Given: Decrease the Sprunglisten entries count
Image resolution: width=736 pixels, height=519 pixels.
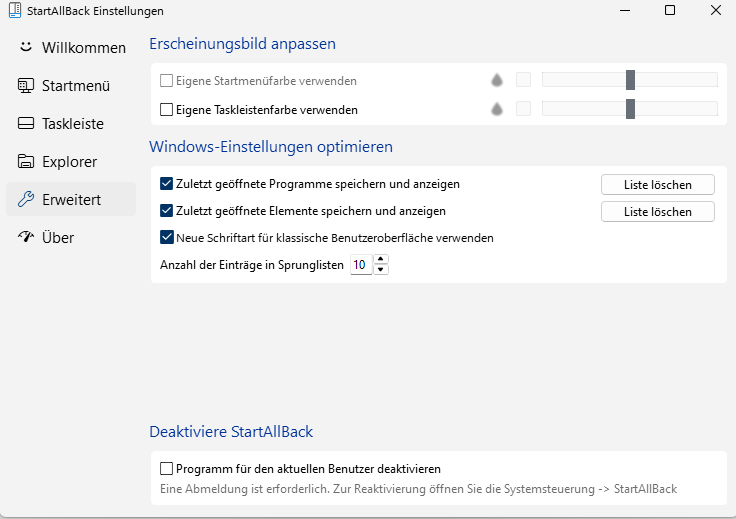Looking at the screenshot, I should tap(381, 270).
